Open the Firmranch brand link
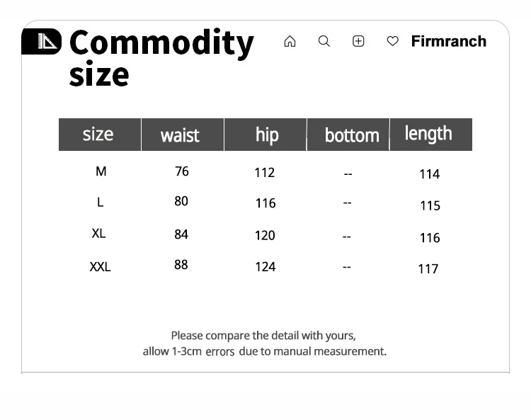The height and width of the screenshot is (420, 531). click(x=448, y=42)
